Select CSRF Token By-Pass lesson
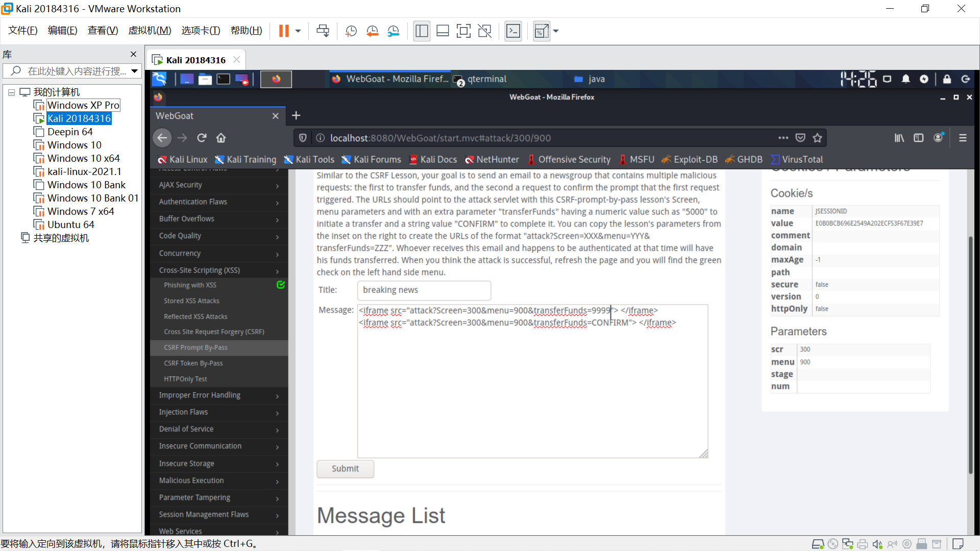 (193, 363)
